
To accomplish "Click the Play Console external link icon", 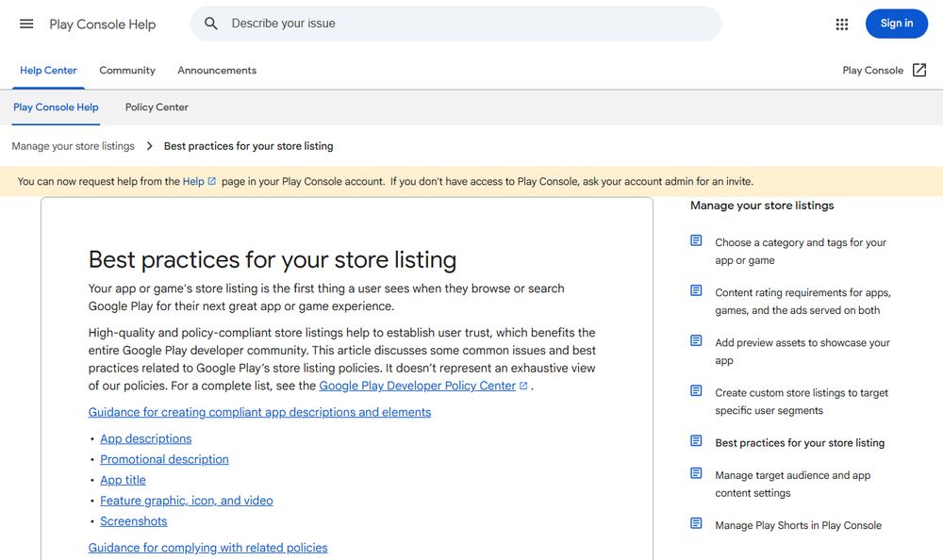I will [919, 71].
